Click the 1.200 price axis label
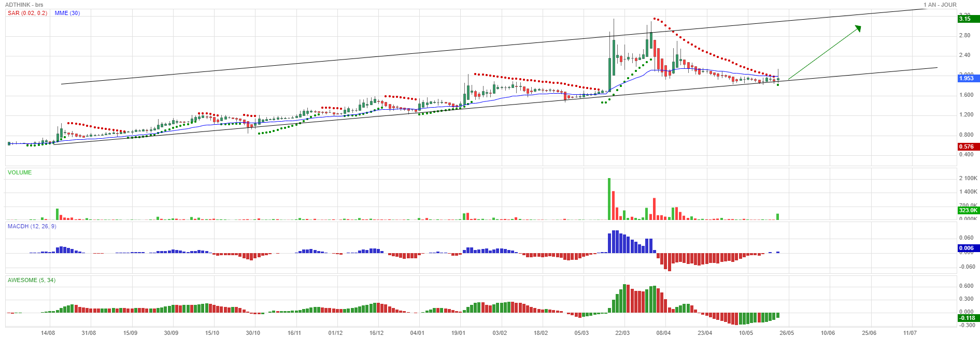The height and width of the screenshot is (338, 980). point(966,114)
